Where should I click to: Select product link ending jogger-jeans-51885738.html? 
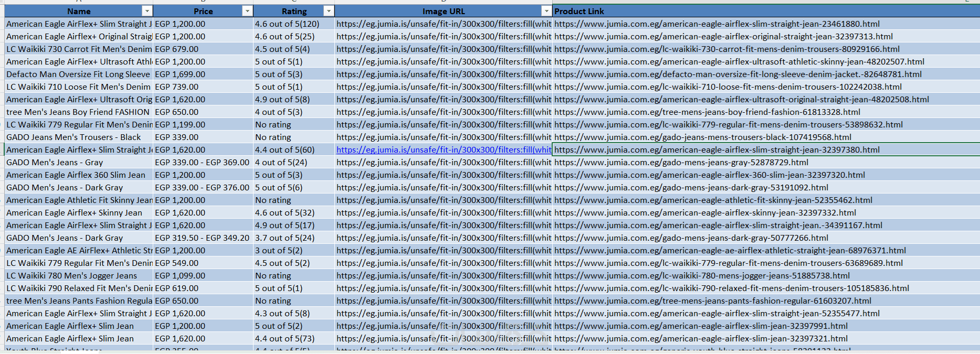[x=766, y=275]
